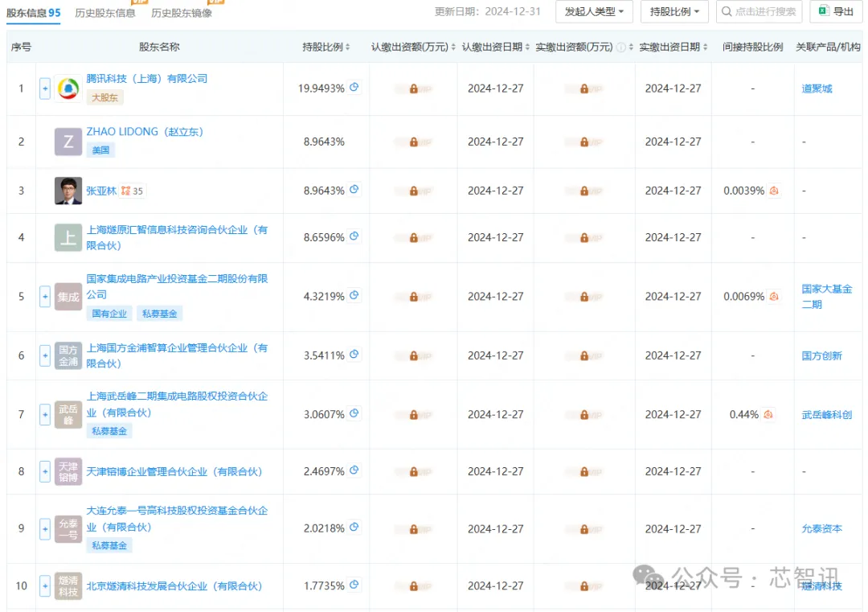Expand the 国家集成电路产业投资基金二期 row
This screenshot has width=868, height=612.
click(45, 296)
